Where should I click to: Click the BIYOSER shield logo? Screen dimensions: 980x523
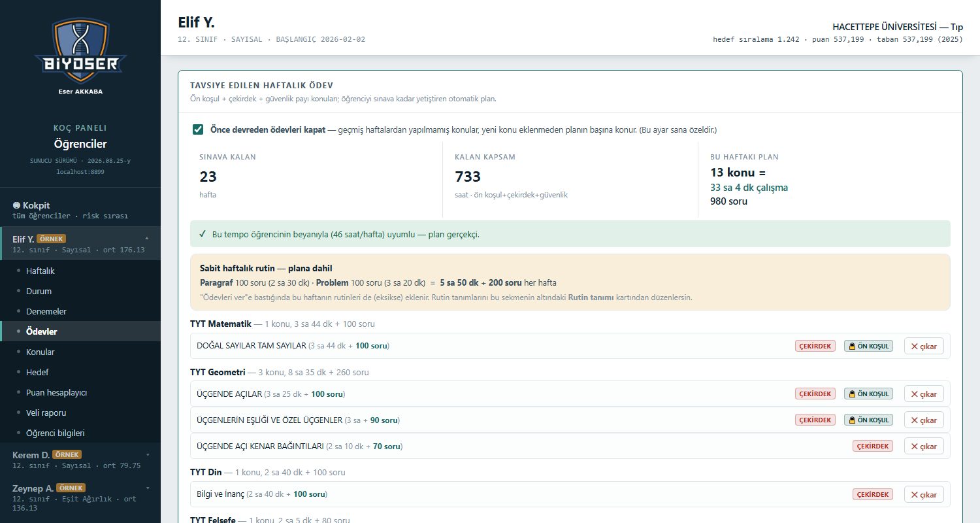click(80, 50)
